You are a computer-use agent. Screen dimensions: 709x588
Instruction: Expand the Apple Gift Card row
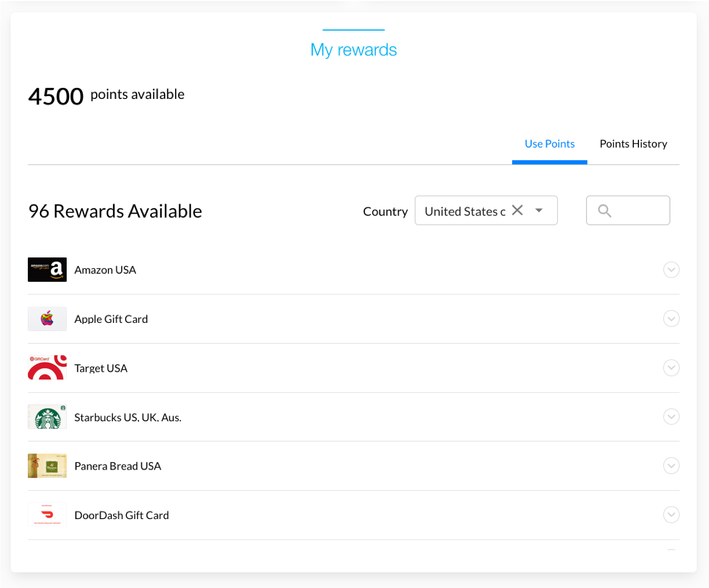(671, 319)
